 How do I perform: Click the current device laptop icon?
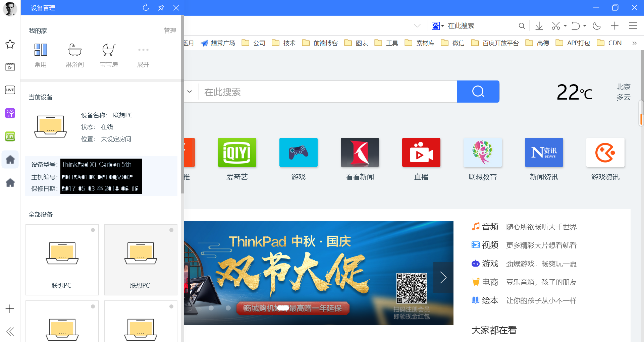[x=51, y=126]
